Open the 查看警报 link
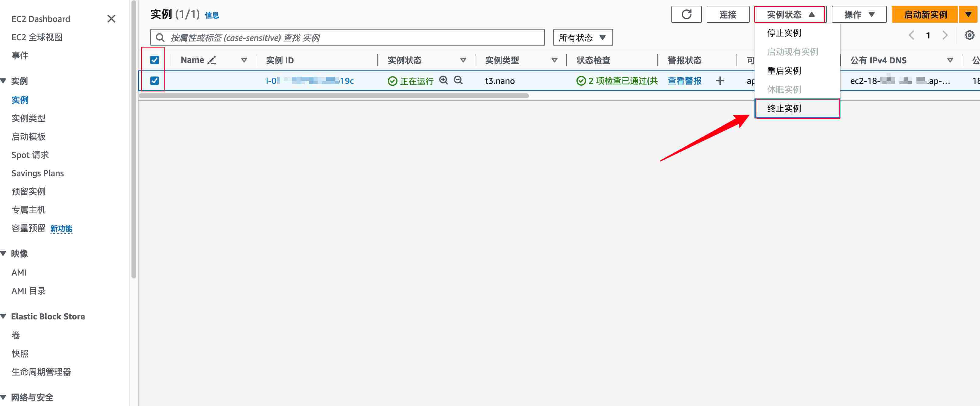The height and width of the screenshot is (406, 980). click(684, 81)
